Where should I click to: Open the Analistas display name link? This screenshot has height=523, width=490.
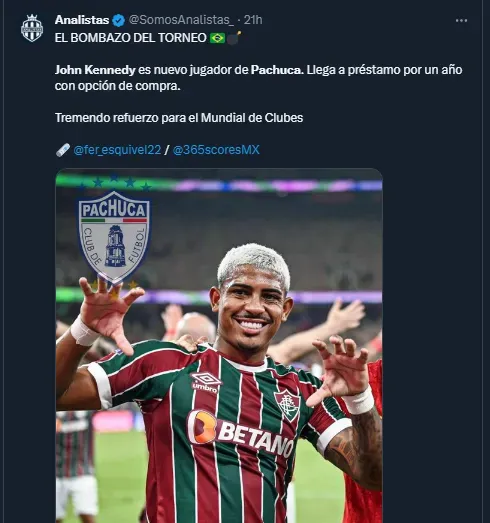pos(82,20)
